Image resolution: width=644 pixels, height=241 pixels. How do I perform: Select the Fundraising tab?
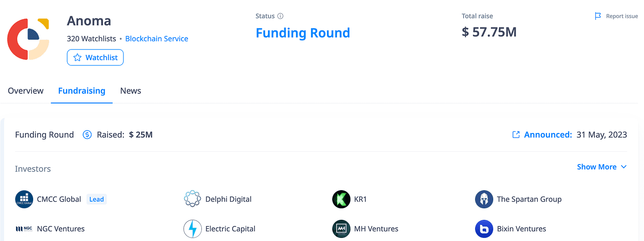pos(82,91)
